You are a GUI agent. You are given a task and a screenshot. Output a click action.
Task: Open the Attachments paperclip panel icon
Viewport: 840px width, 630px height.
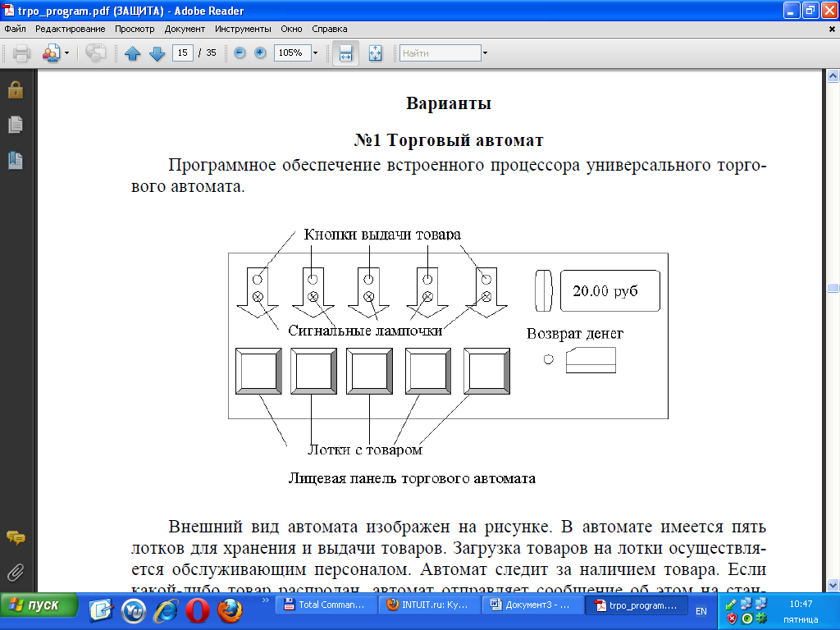coord(16,572)
